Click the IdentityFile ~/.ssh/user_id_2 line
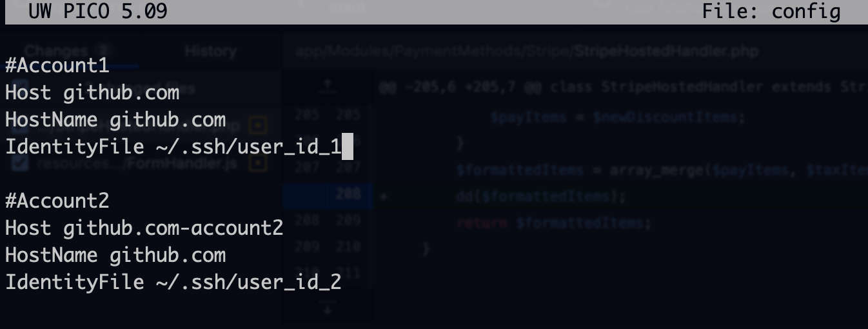This screenshot has width=868, height=329. (173, 282)
